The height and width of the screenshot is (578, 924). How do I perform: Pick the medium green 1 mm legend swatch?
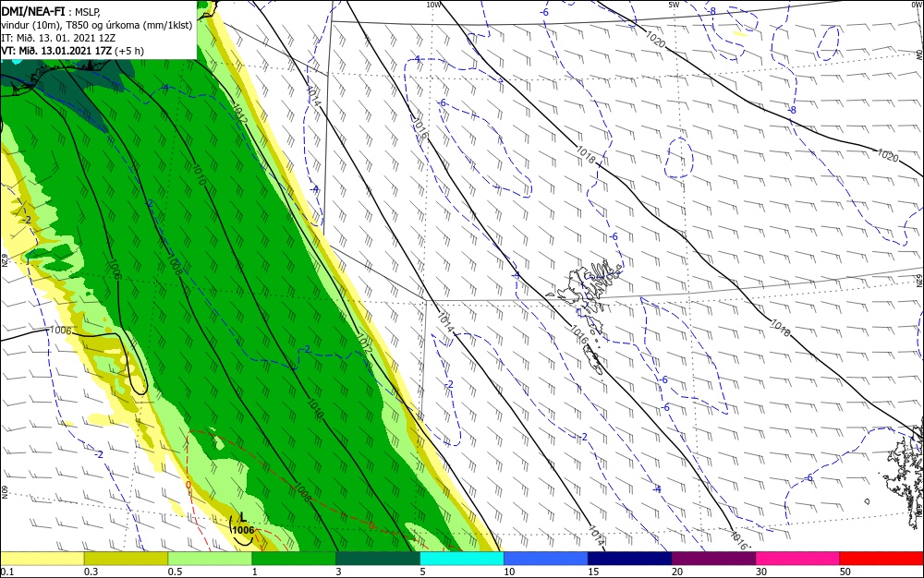coord(294,559)
